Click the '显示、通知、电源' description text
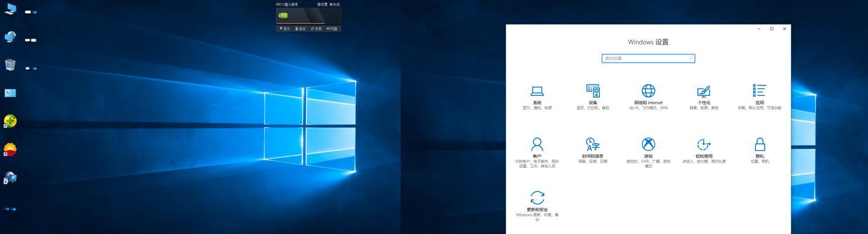Viewport: 868px width, 234px height. click(537, 108)
